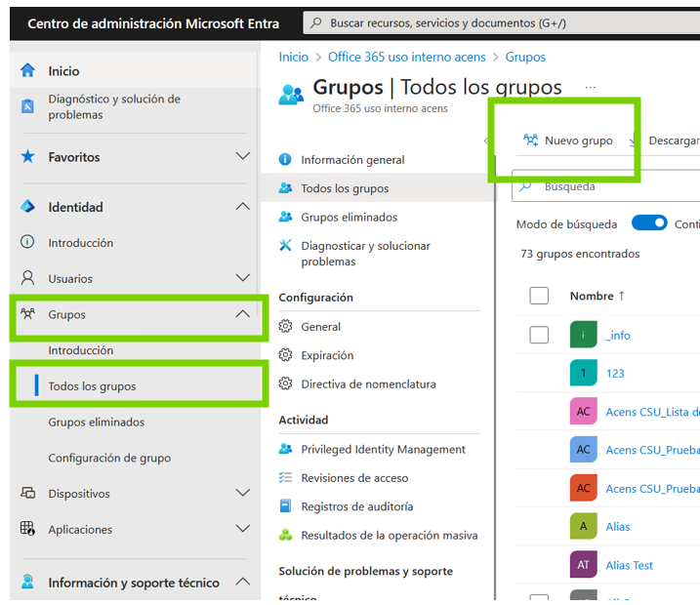Open Configuración de grupo in sidebar
700x605 pixels.
point(109,458)
